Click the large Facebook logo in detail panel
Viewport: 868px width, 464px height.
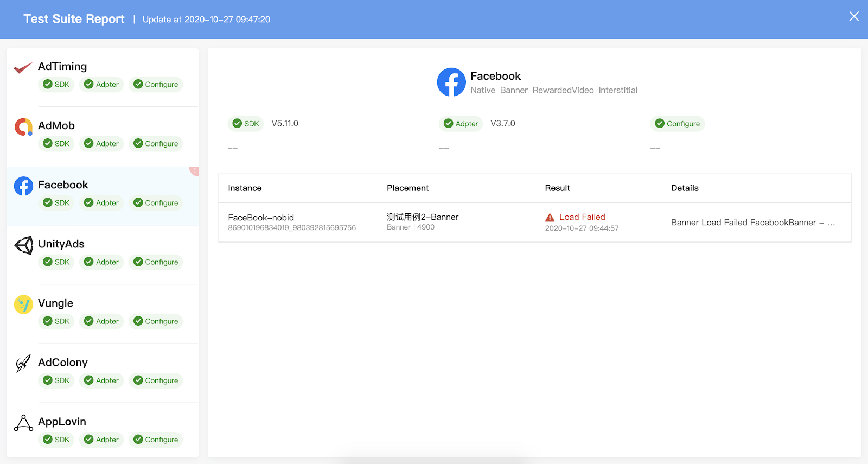click(x=451, y=82)
